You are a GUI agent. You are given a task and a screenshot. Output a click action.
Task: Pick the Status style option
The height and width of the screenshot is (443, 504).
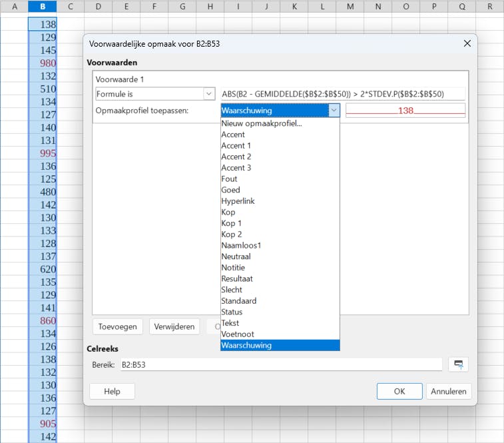tap(280, 312)
